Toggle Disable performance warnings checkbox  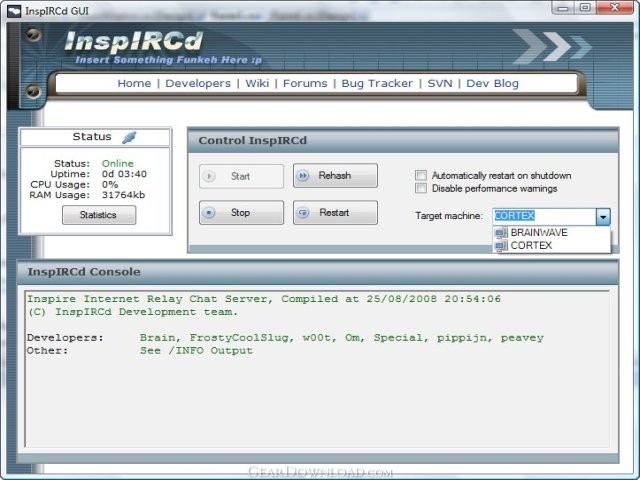point(421,188)
